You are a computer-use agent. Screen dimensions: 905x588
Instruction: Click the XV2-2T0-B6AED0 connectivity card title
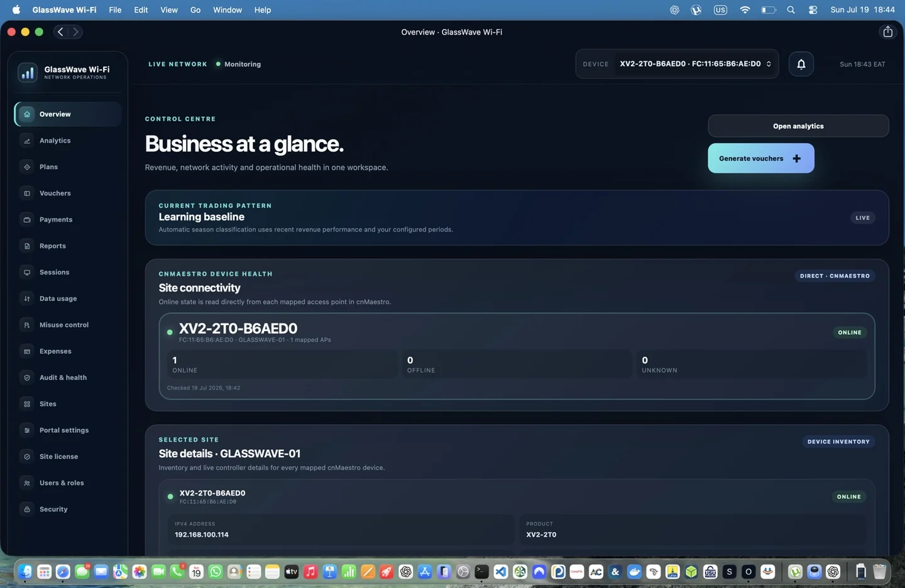238,329
